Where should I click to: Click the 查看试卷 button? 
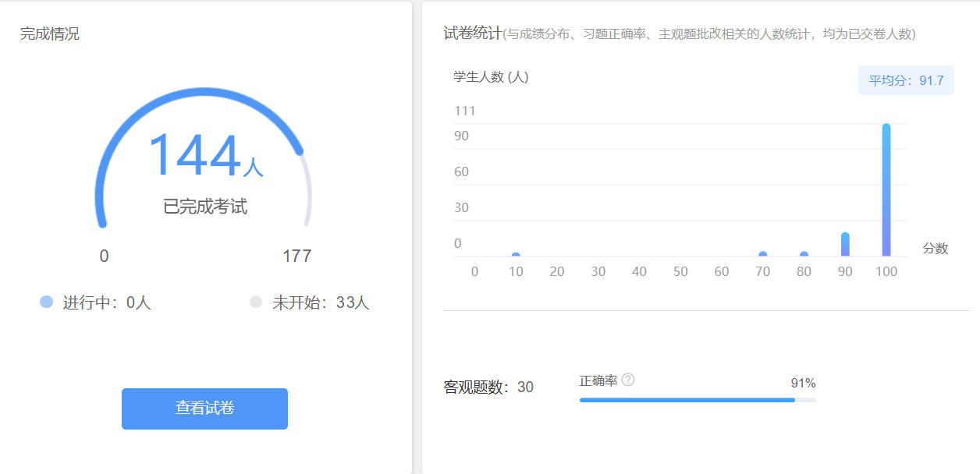click(x=204, y=409)
